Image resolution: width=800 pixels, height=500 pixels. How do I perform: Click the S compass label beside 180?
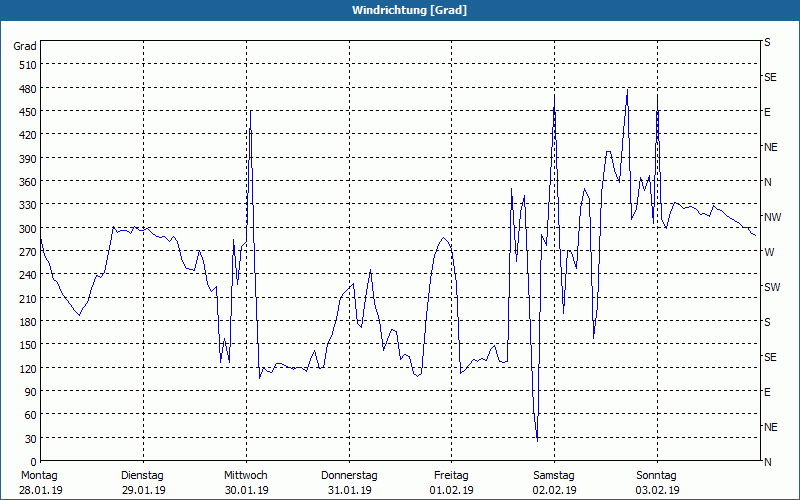coord(767,322)
